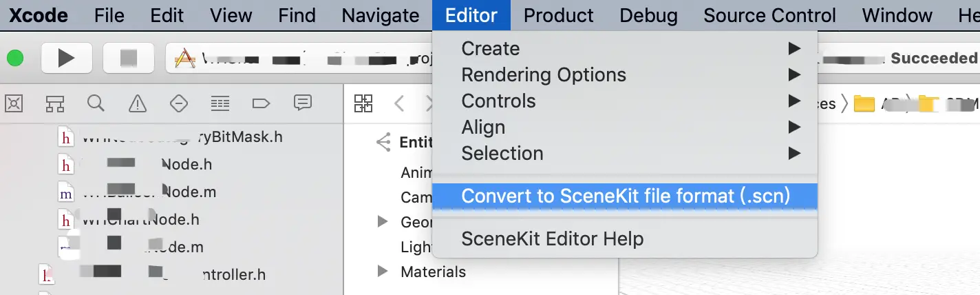The image size is (980, 295).
Task: Select the file ending in ryBitMask.h
Action: point(182,137)
